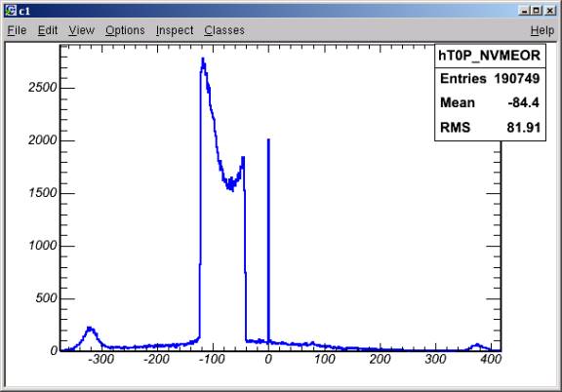Image resolution: width=562 pixels, height=392 pixels.
Task: Click the tall spike at x equals 0
Action: coord(268,240)
